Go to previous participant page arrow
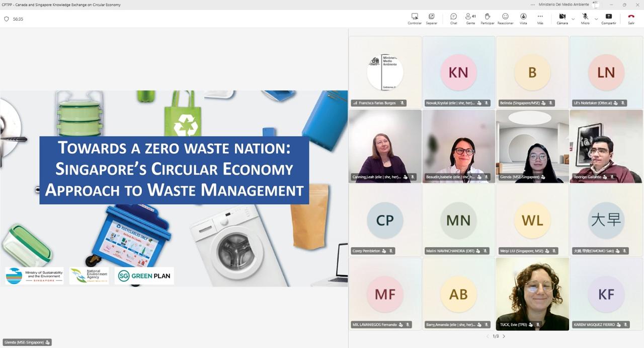This screenshot has width=644, height=348. [487, 336]
